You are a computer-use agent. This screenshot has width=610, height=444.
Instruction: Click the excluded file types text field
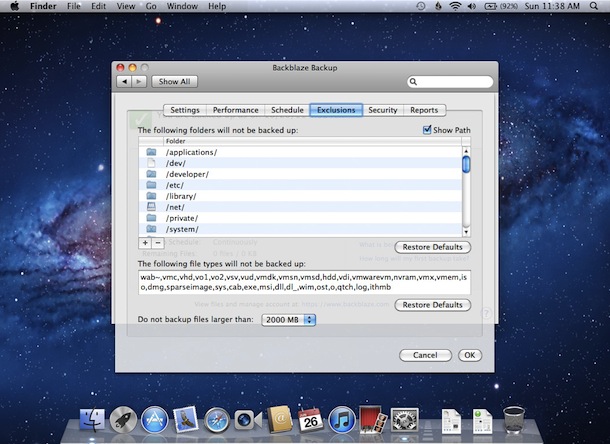click(x=303, y=281)
